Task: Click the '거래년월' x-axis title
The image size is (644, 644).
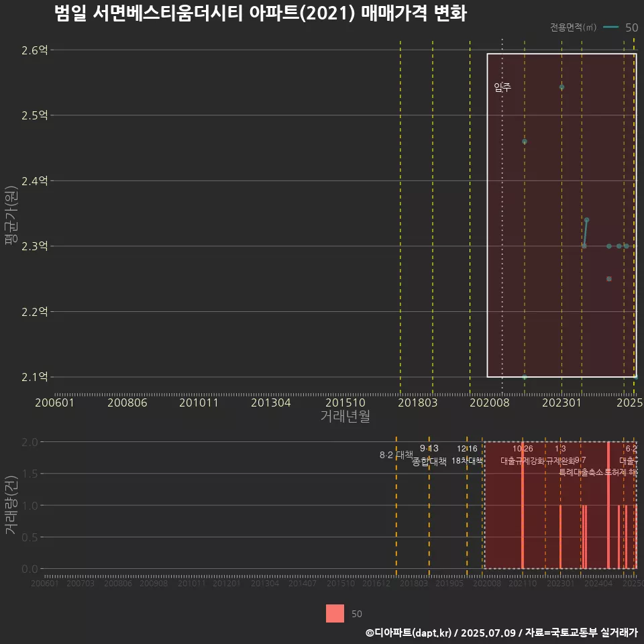Action: pos(345,416)
